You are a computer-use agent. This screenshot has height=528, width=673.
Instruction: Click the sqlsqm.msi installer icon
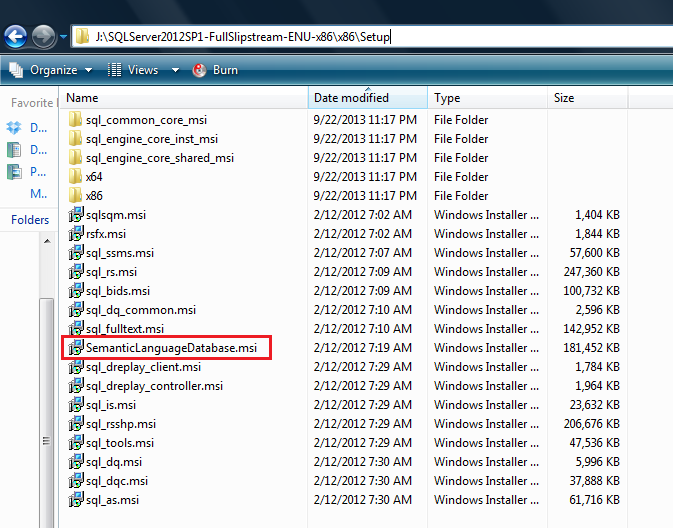tap(75, 215)
